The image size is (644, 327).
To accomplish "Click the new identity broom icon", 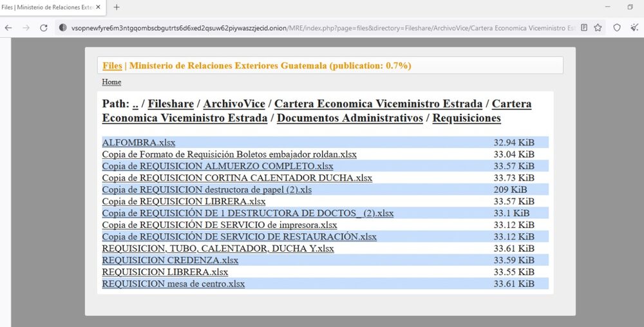I will pos(634,28).
